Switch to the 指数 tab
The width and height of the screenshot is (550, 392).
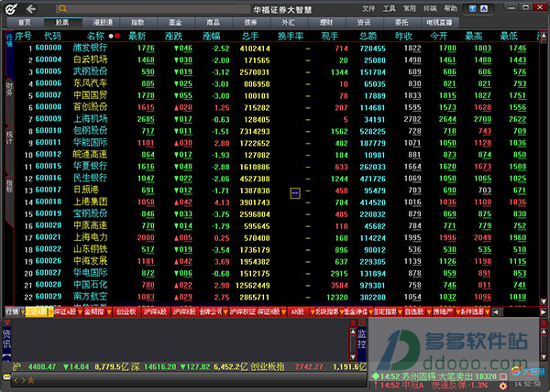point(137,22)
